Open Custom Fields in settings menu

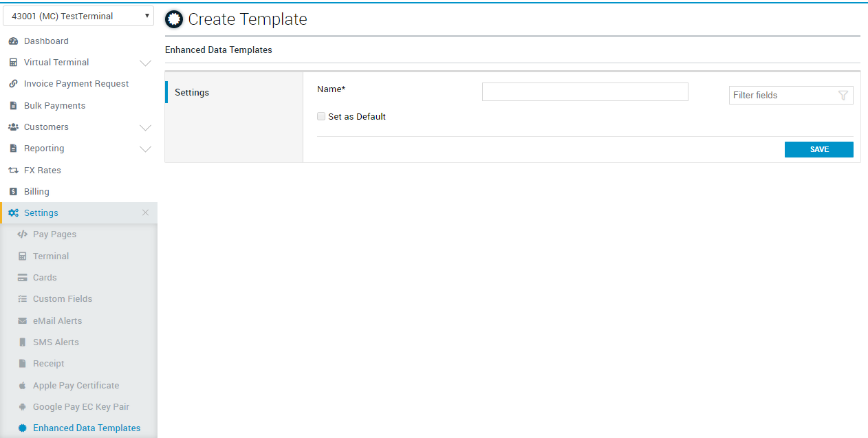coord(62,299)
